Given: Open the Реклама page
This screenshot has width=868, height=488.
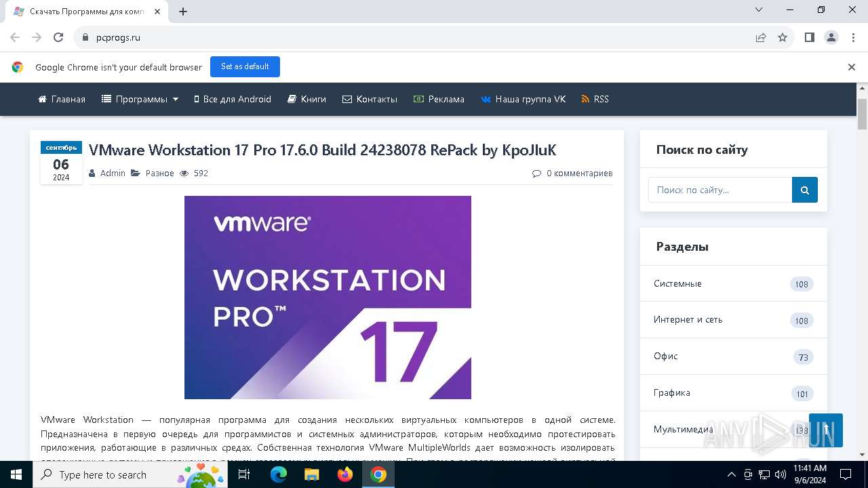Looking at the screenshot, I should 439,99.
